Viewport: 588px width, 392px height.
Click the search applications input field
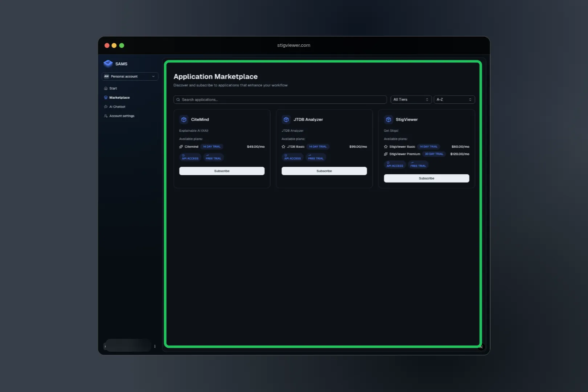tap(279, 99)
